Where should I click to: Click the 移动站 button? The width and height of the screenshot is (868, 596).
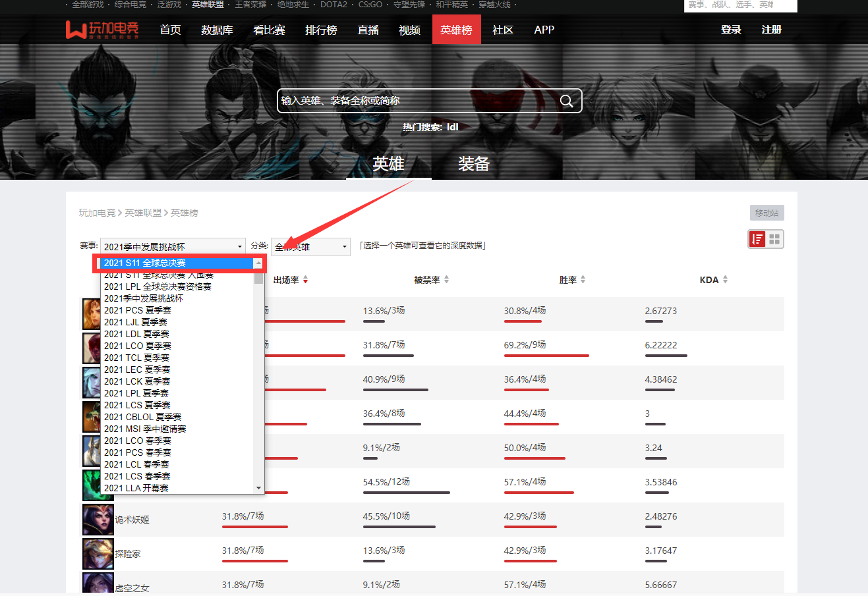click(x=767, y=213)
